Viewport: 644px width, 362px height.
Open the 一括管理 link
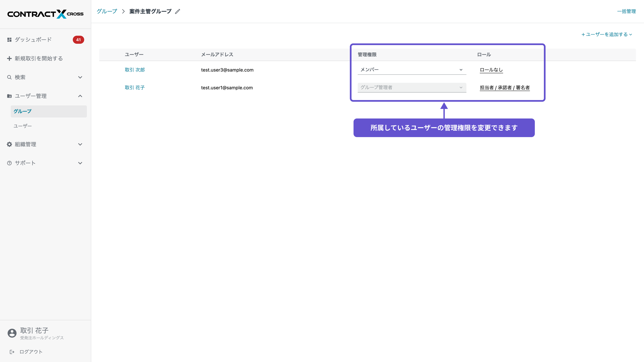pyautogui.click(x=627, y=11)
